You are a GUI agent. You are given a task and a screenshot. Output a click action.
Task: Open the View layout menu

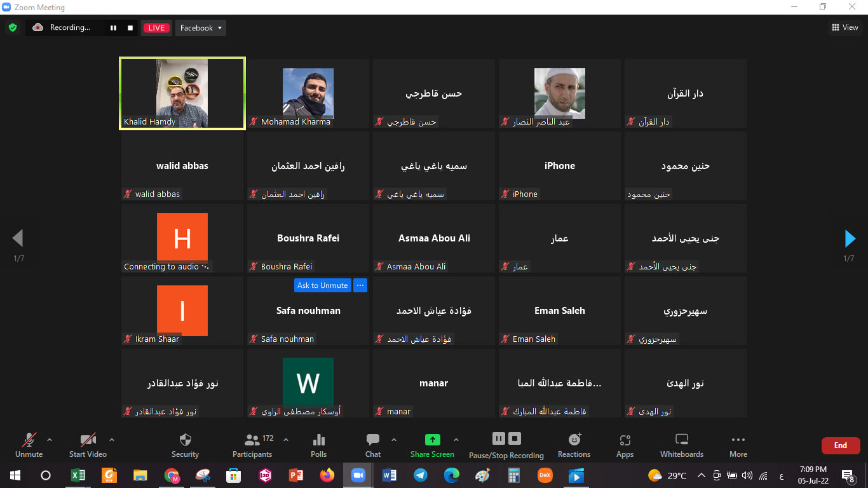tap(845, 27)
